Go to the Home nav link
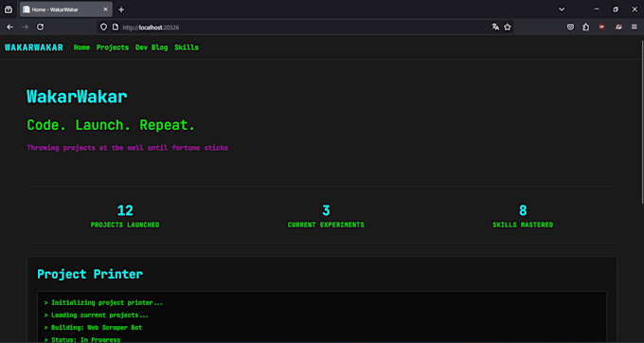The image size is (644, 343). pyautogui.click(x=81, y=47)
